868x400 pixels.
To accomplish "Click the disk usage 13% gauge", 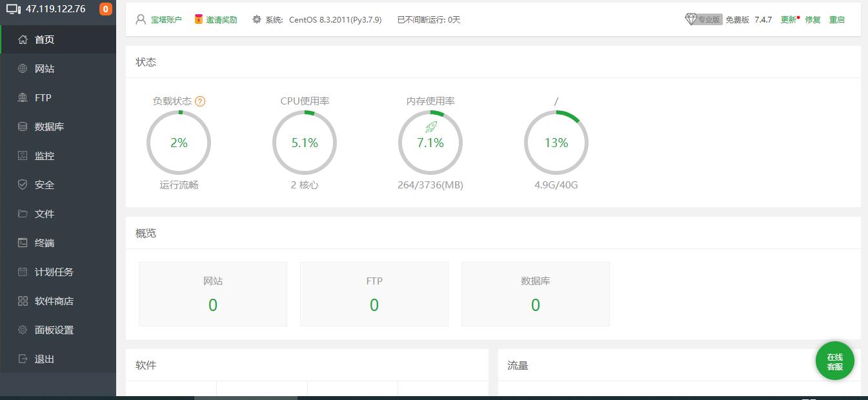I will click(556, 143).
